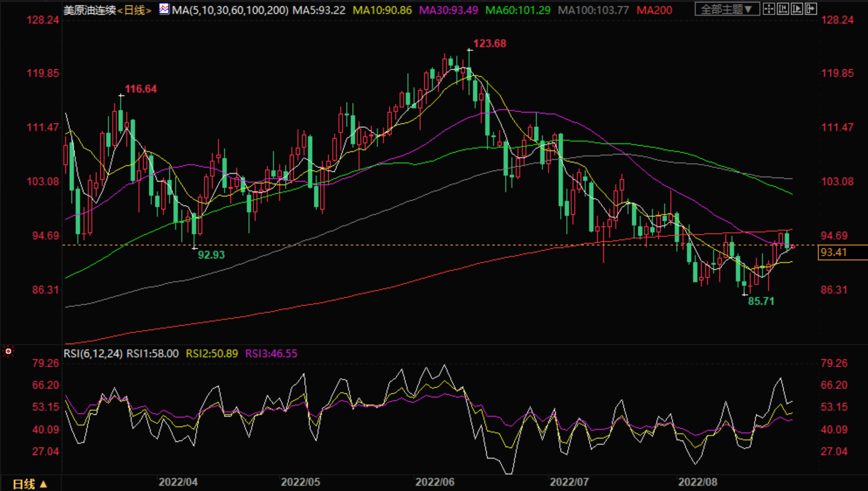
Task: Click the 85.71 lowest price label
Action: (761, 301)
